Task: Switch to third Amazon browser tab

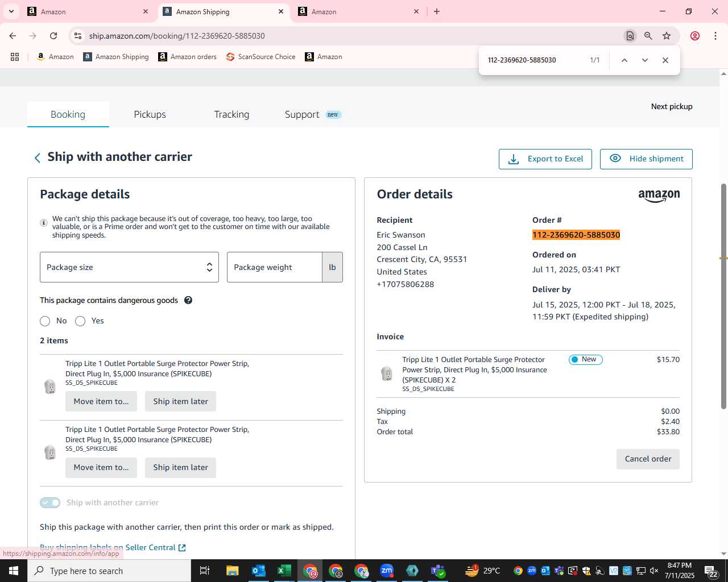Action: point(358,11)
